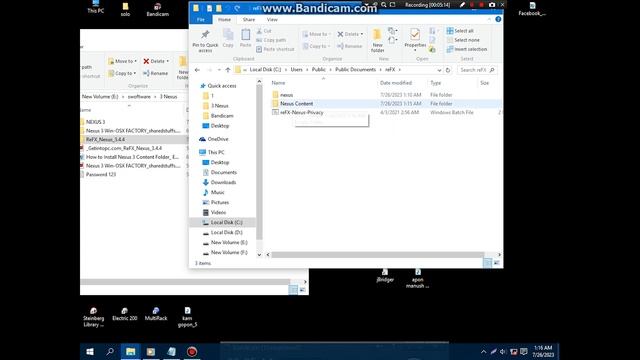The image size is (640, 360).
Task: Open notification center in system tray
Action: tap(524, 351)
